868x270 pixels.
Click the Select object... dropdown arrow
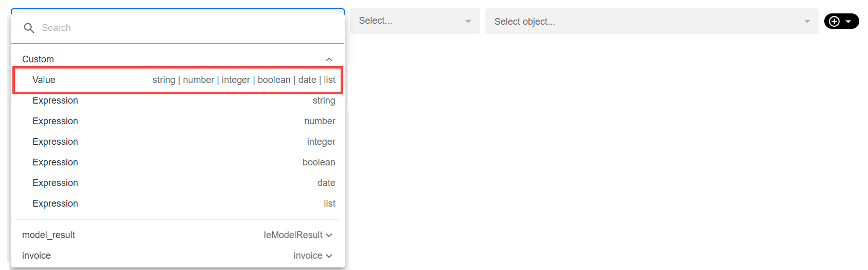(x=807, y=21)
